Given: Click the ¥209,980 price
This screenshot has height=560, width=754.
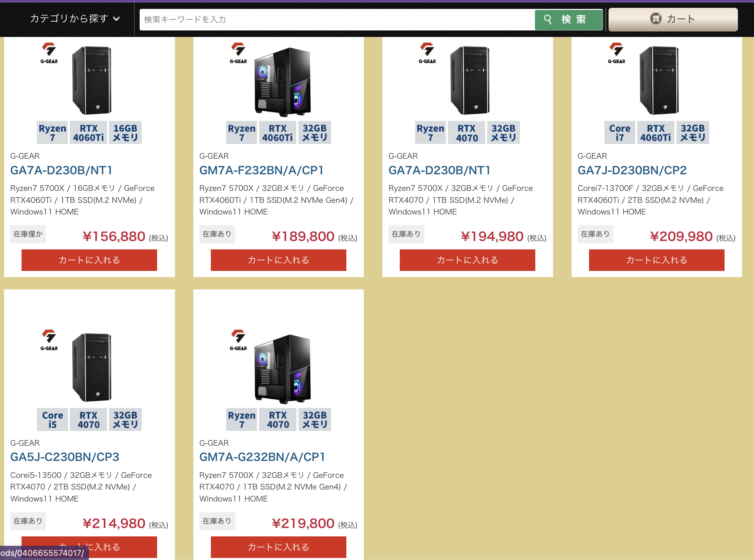Looking at the screenshot, I should coord(681,237).
